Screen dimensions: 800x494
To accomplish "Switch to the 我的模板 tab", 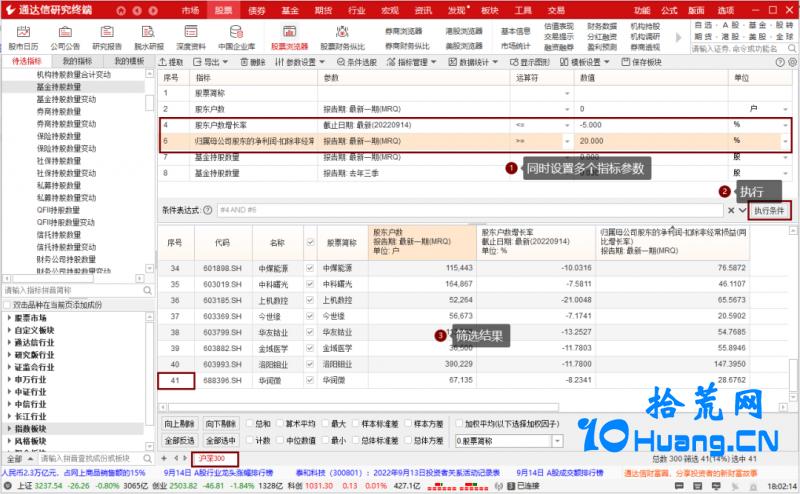I will click(129, 61).
